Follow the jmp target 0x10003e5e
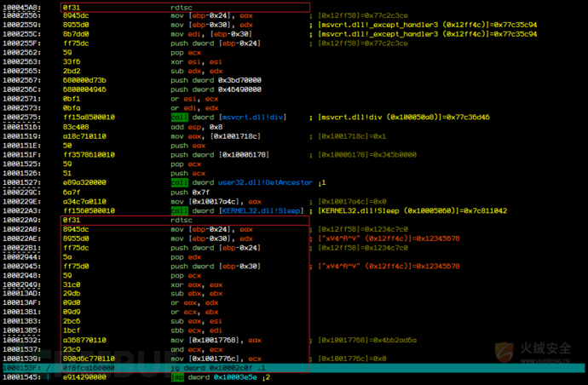This screenshot has width=588, height=385. coord(235,377)
